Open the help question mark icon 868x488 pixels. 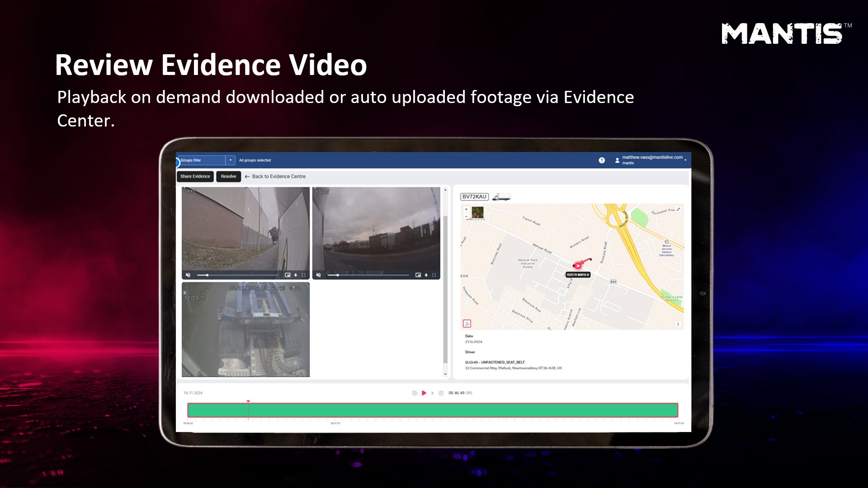[602, 160]
